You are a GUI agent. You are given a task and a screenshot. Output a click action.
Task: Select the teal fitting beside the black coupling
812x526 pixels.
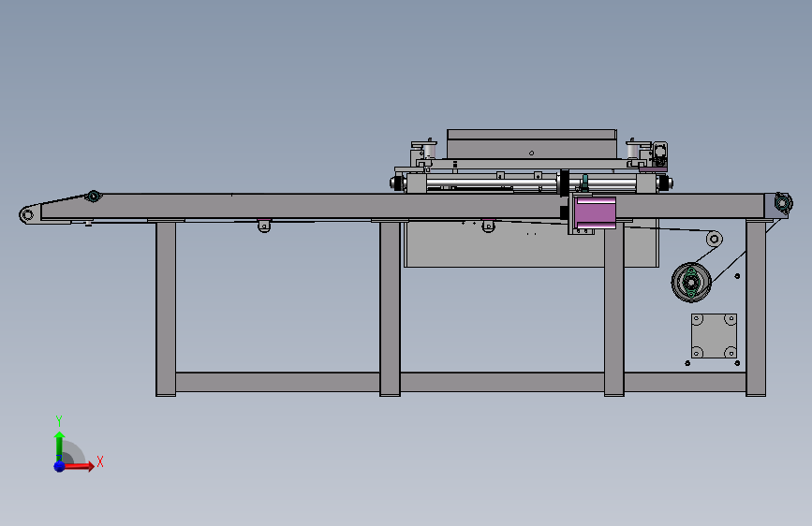(584, 183)
